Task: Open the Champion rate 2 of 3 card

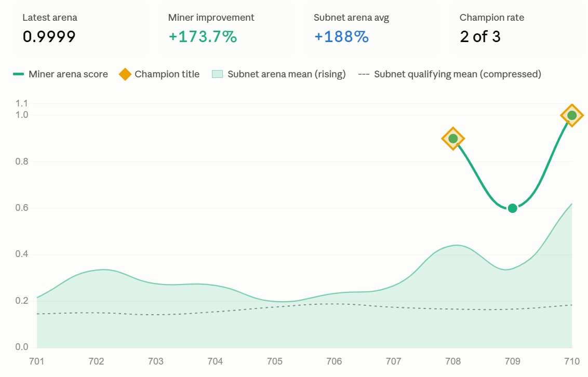Action: (x=518, y=30)
